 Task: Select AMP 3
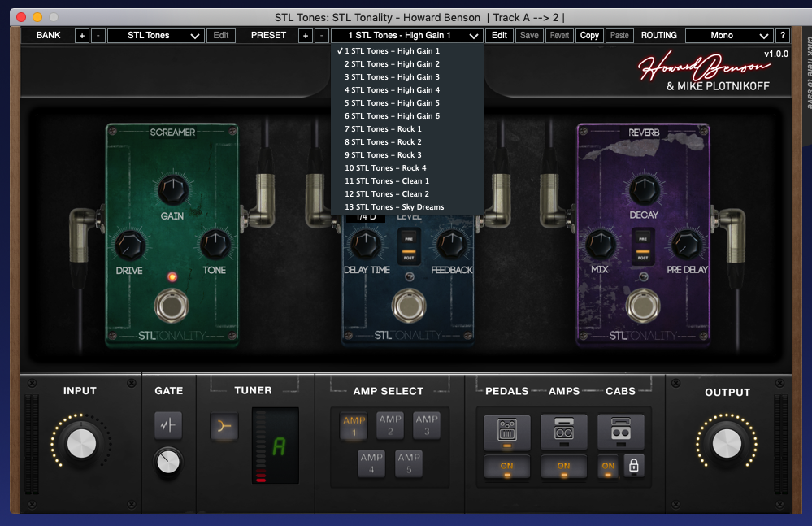click(427, 425)
